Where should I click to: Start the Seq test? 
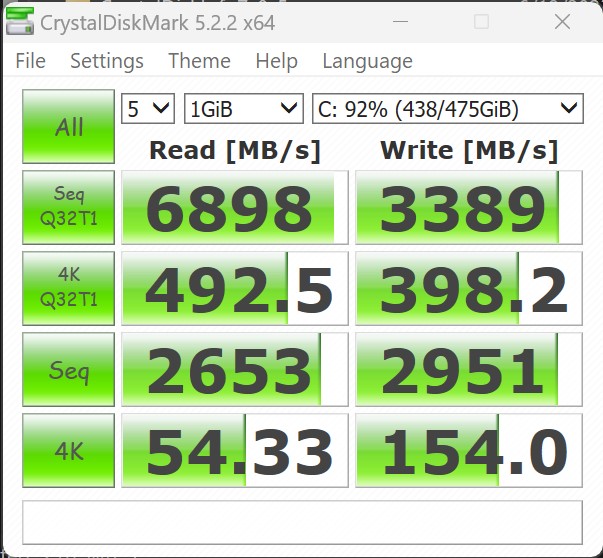[68, 370]
